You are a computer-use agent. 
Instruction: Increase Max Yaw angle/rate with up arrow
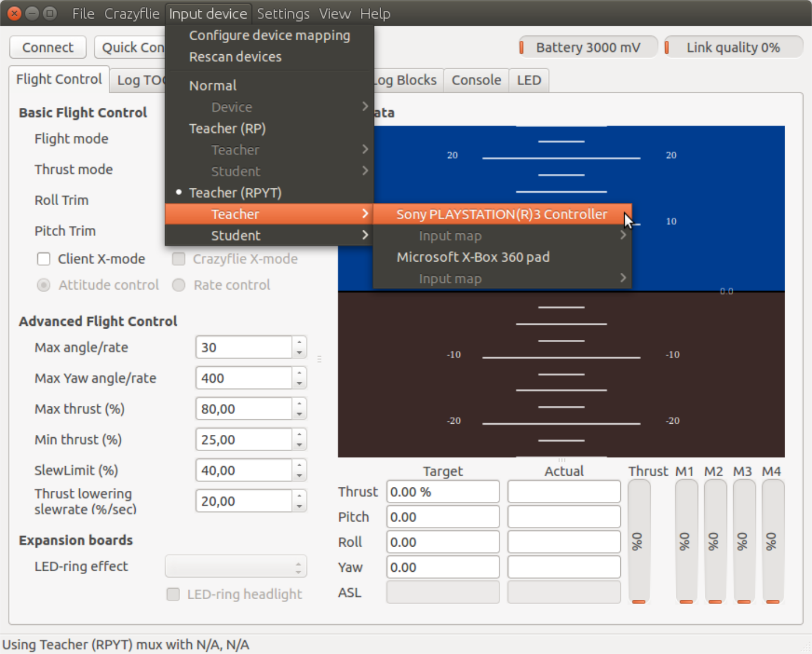point(300,373)
